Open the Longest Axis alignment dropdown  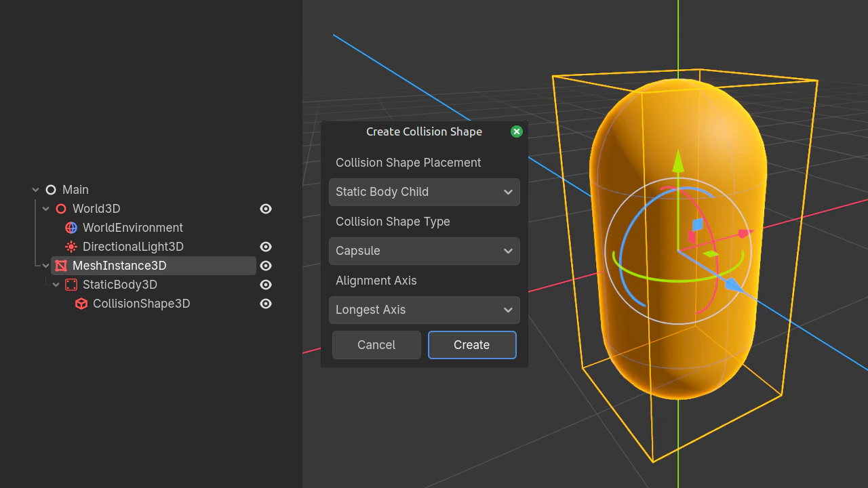pyautogui.click(x=424, y=310)
